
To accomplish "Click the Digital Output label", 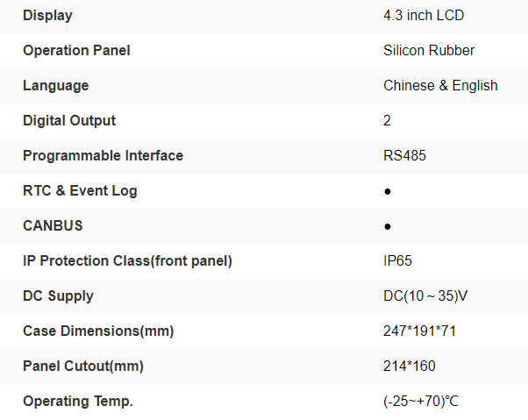I will click(x=69, y=120).
